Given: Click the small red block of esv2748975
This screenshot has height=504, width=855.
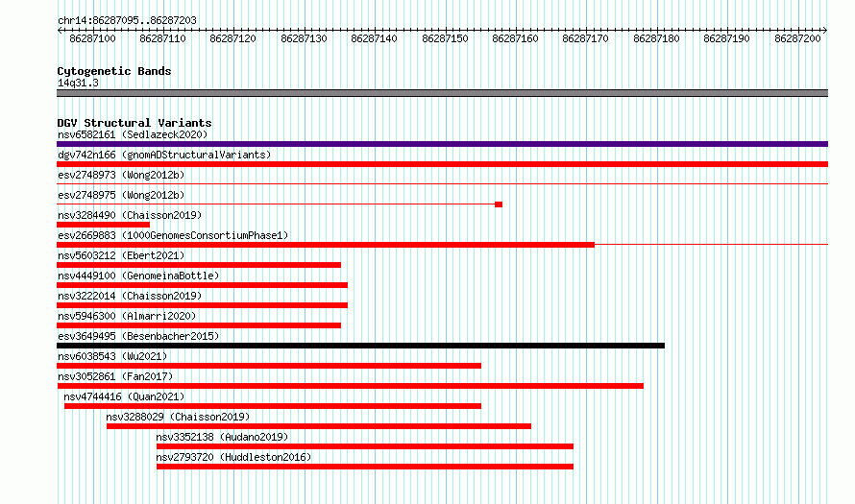Looking at the screenshot, I should pyautogui.click(x=499, y=204).
